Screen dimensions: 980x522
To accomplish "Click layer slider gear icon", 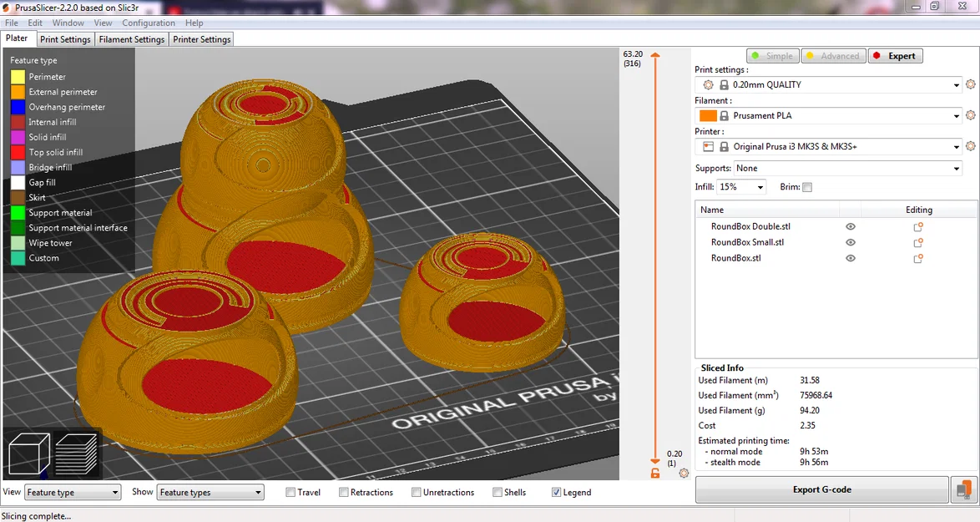I will [684, 474].
